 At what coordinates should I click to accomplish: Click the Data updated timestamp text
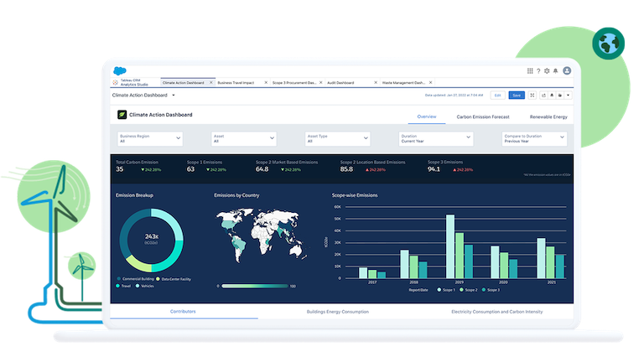(x=454, y=96)
